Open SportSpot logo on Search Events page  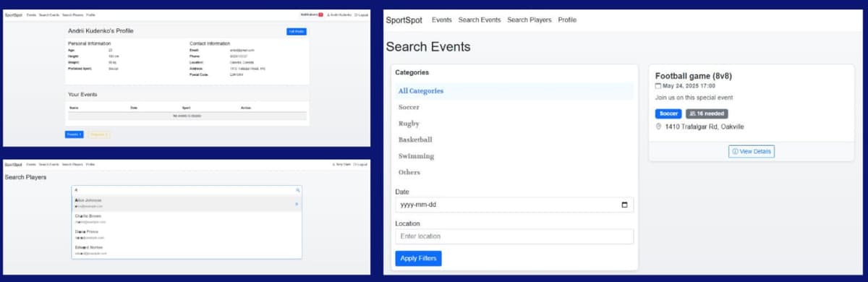click(405, 20)
